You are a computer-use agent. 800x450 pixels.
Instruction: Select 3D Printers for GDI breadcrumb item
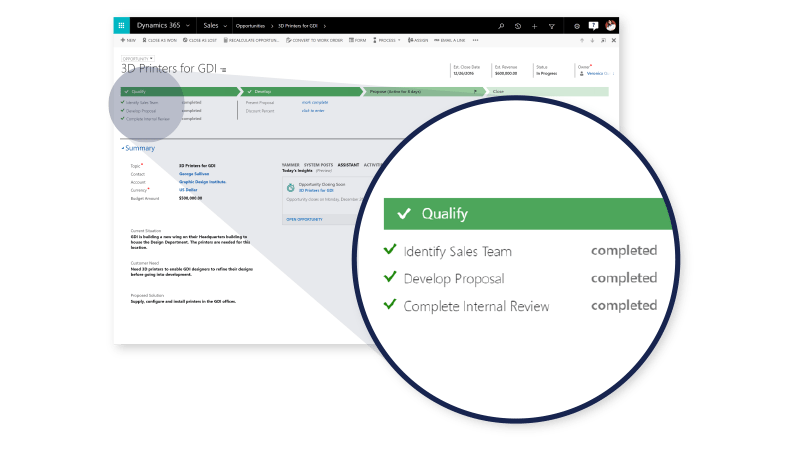[x=298, y=26]
